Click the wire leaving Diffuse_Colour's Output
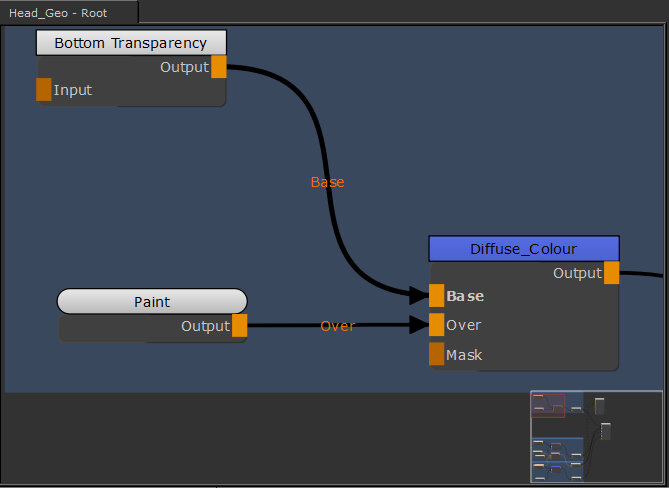The width and height of the screenshot is (669, 488). 645,273
